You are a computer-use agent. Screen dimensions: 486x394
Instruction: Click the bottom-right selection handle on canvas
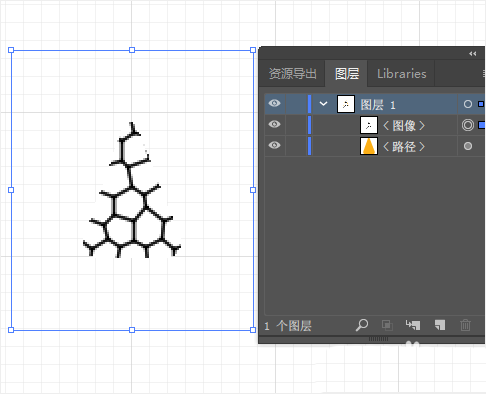[253, 330]
